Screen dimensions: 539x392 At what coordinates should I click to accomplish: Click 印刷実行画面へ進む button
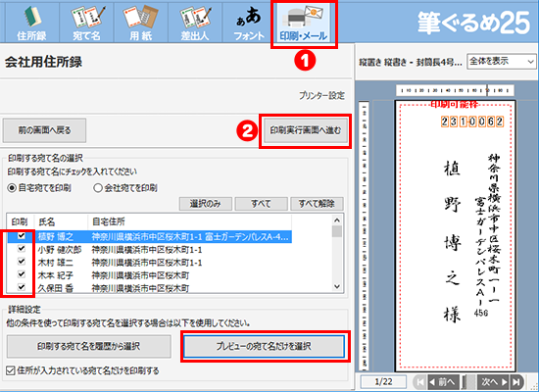(306, 130)
